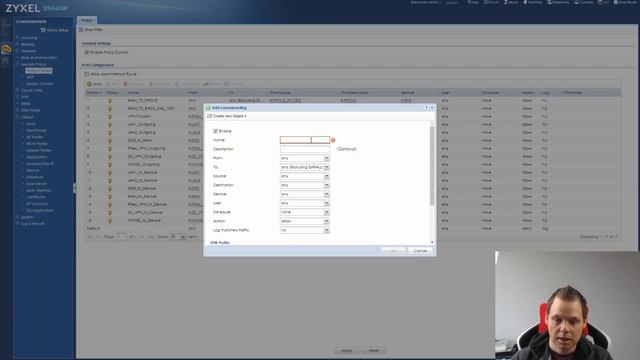Toggle the Enable checkbox in dialog
640x360 pixels.
tap(215, 131)
